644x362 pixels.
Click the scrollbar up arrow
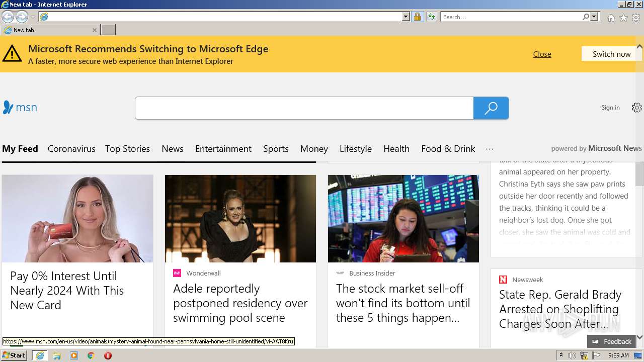pos(639,47)
